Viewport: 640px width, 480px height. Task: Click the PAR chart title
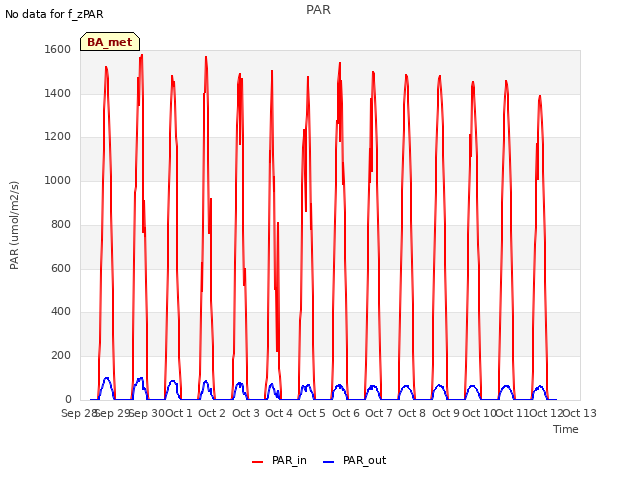318,10
